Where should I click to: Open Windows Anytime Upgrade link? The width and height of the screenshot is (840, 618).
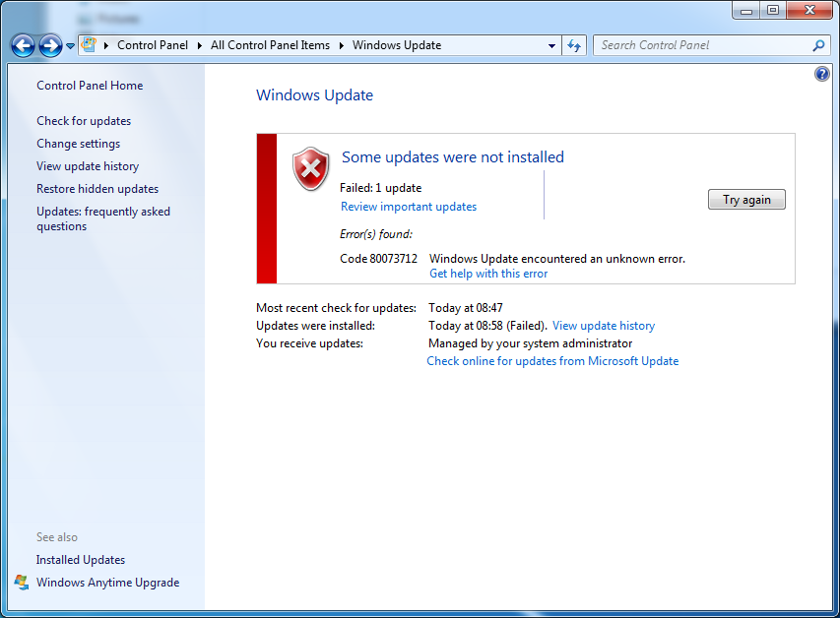pos(107,583)
